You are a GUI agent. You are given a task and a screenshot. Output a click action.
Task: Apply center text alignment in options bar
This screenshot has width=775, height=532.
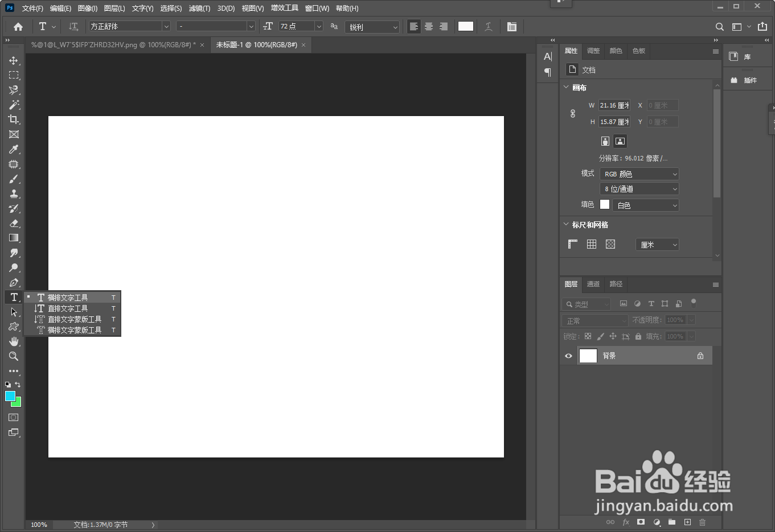428,26
